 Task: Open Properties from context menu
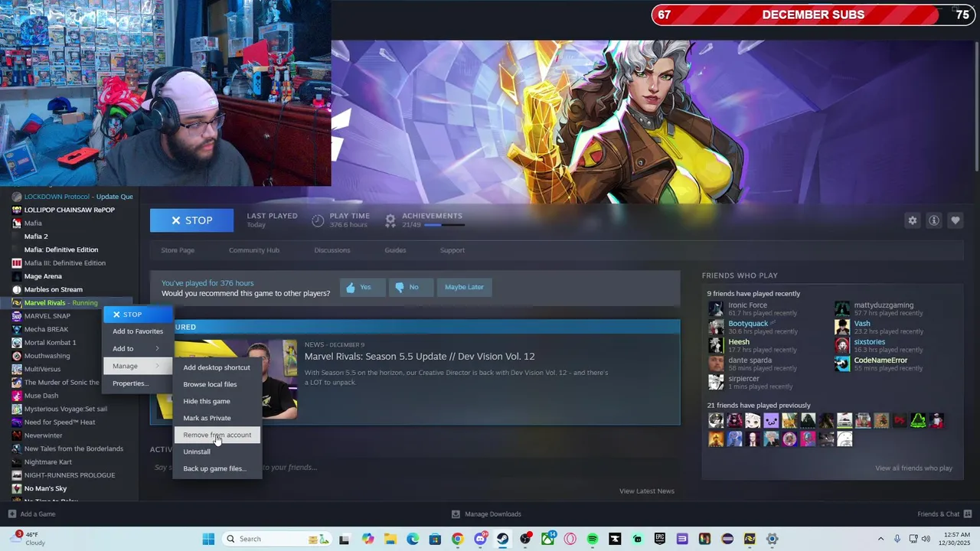click(x=139, y=383)
